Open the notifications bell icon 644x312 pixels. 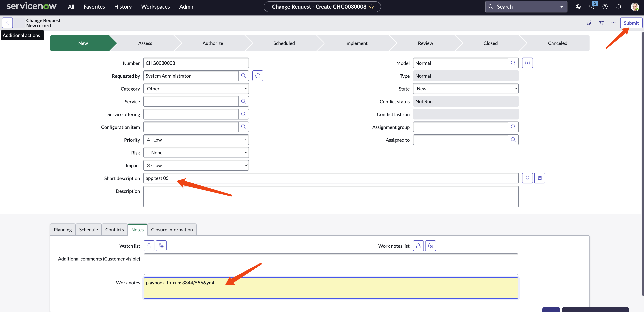pos(619,7)
